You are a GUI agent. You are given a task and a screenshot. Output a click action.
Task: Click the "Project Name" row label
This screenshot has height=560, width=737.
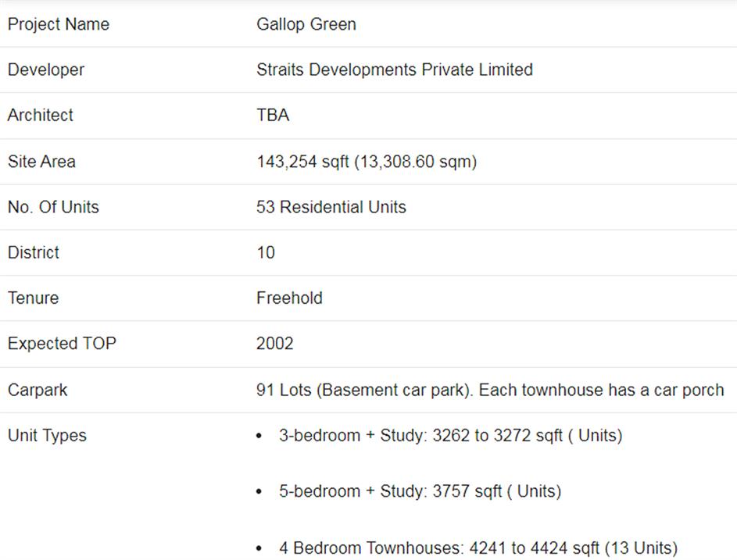pos(59,24)
